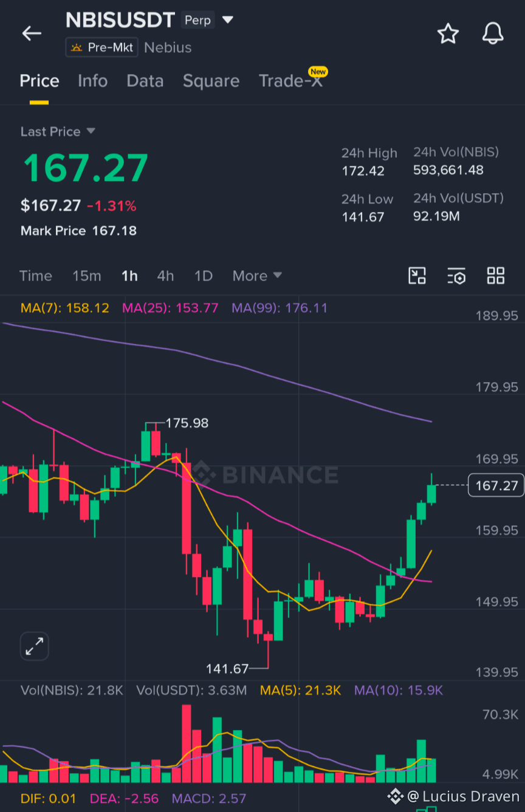Tap the volume MA(5): 21.3K label
The image size is (525, 812).
(x=301, y=691)
